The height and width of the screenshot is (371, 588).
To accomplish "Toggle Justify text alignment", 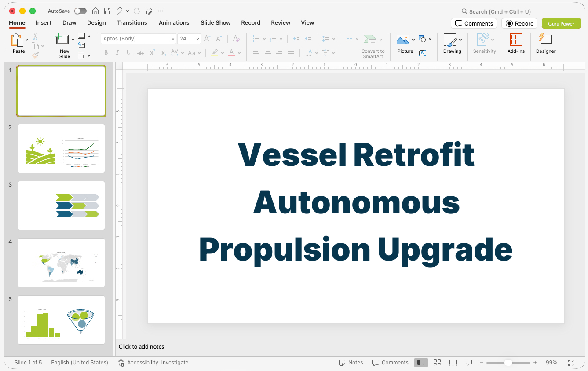I will [x=291, y=53].
